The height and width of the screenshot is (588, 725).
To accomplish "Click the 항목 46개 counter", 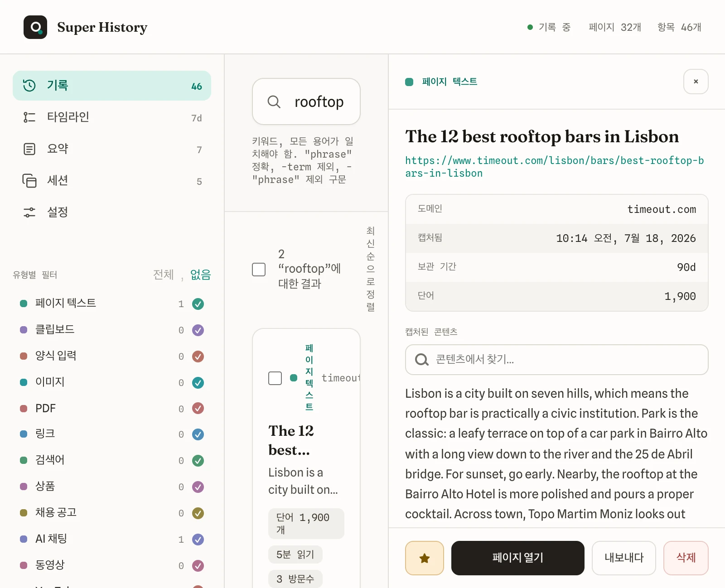I will (x=679, y=27).
